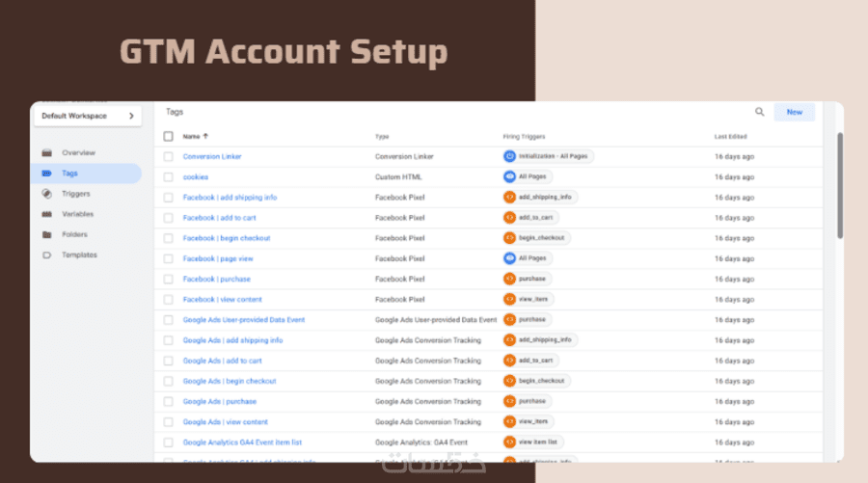Click the vertical scrollbar on the right
This screenshot has height=483, width=868.
pos(839,184)
